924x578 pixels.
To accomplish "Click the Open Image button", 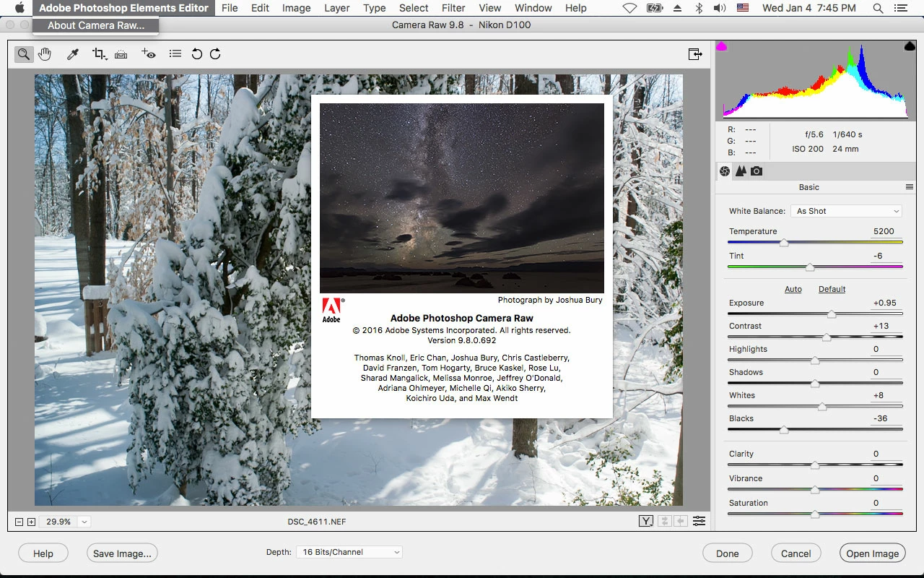I will pos(873,553).
